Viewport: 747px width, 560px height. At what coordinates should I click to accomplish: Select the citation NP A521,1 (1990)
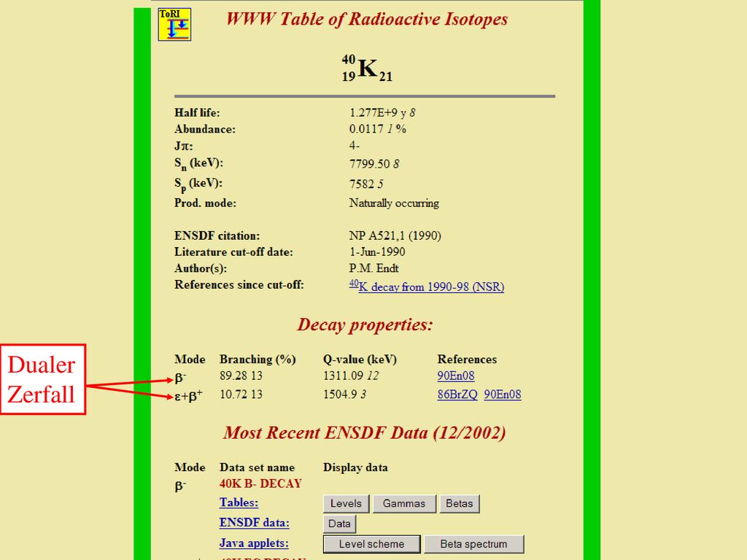[395, 236]
